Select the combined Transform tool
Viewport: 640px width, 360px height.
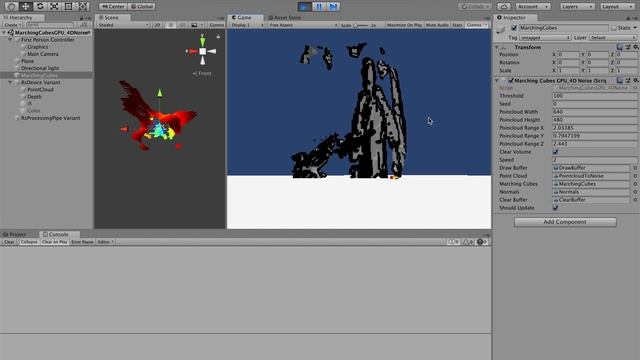(x=82, y=6)
